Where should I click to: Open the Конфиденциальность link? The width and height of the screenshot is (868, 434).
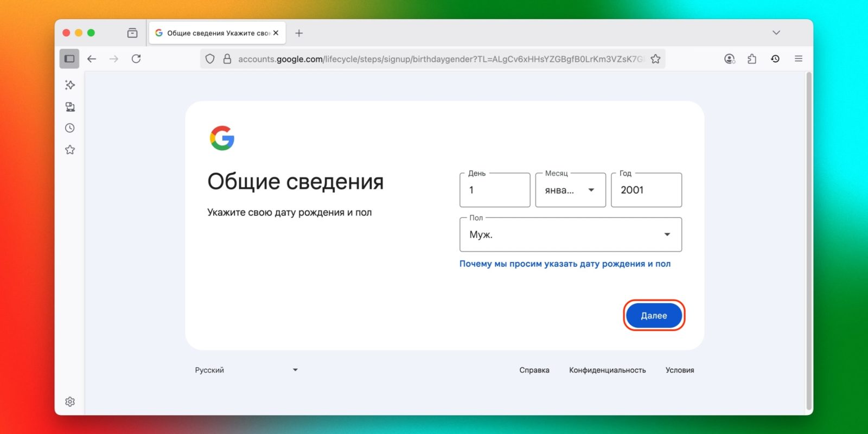tap(608, 370)
